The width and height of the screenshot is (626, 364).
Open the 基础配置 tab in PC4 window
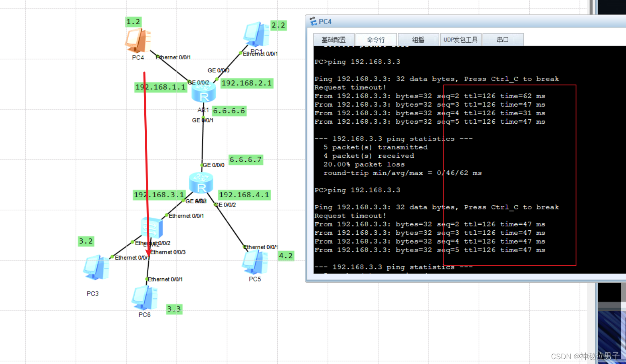point(334,39)
